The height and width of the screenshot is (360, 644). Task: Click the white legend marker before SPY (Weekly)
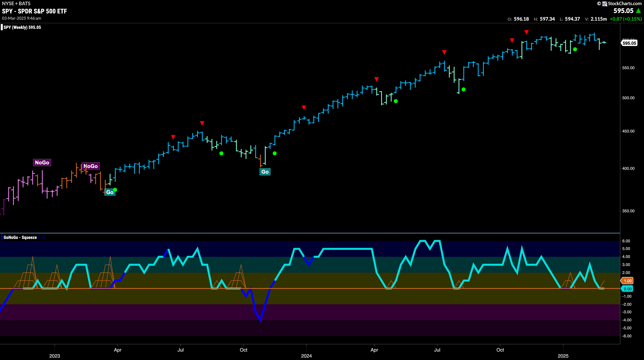[2, 27]
